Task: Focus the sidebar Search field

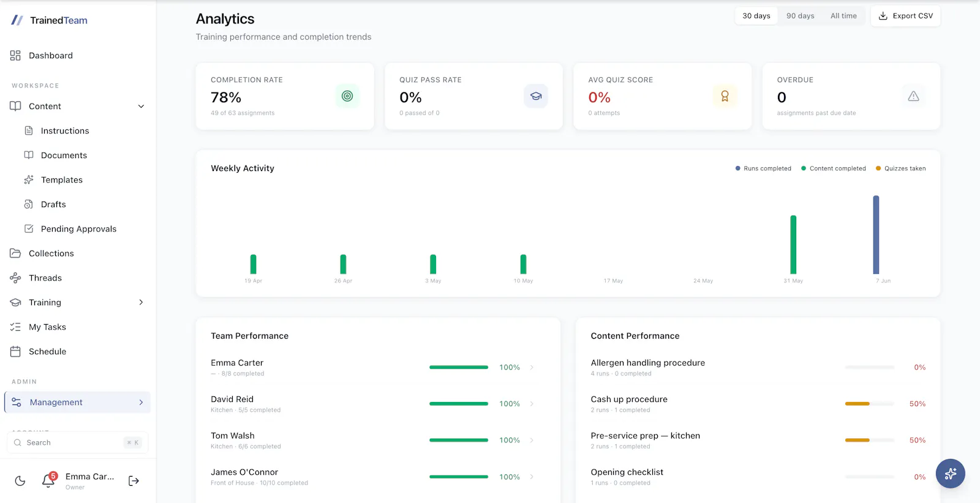Action: [78, 442]
